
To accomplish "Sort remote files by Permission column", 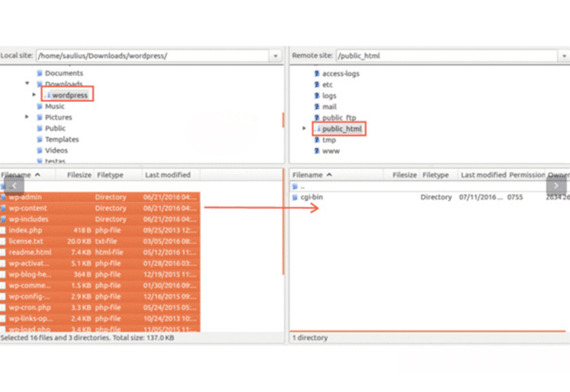I will pyautogui.click(x=527, y=175).
